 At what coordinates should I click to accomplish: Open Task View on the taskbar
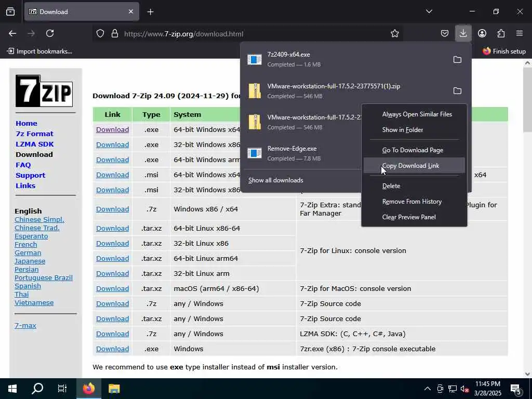coord(62,389)
